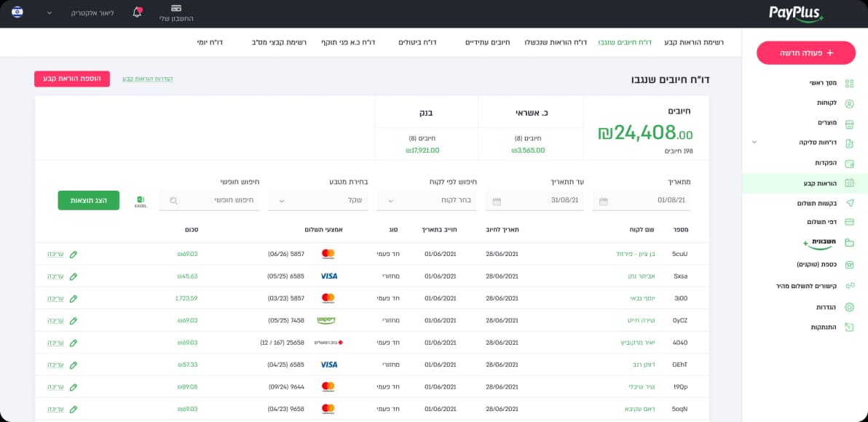Viewport: 868px width, 422px height.
Task: Open הפקדות in the sidebar
Action: click(x=826, y=162)
